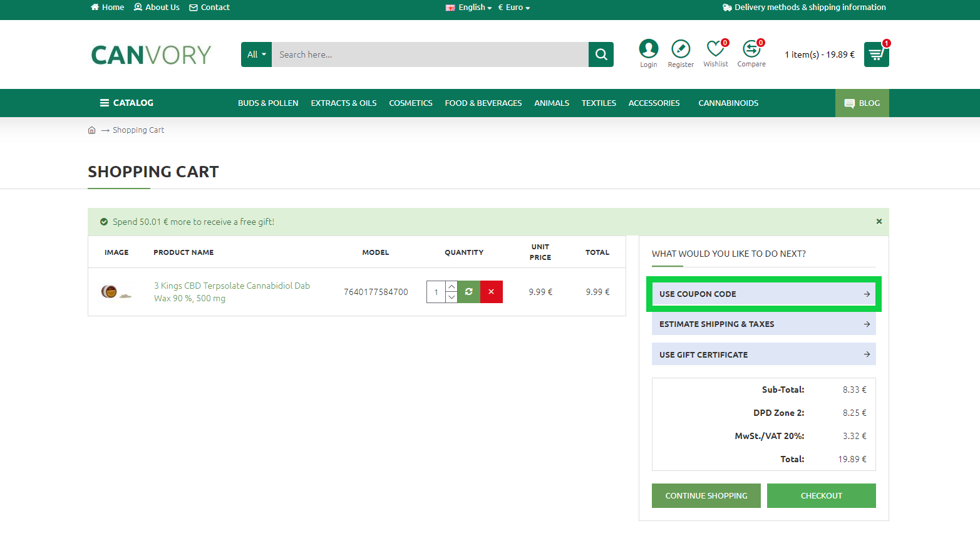Open the Cannabinoids menu
Screen dimensions: 980x543
click(728, 103)
